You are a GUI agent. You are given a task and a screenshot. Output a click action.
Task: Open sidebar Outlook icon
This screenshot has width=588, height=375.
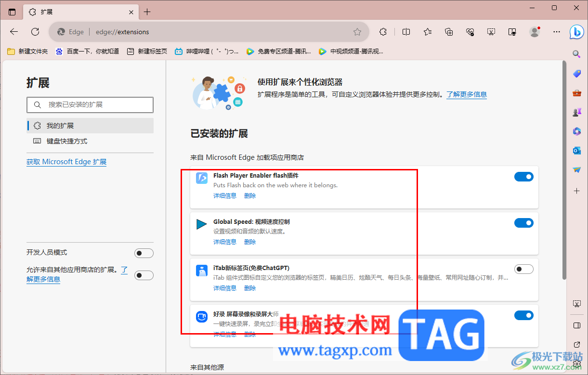(576, 151)
